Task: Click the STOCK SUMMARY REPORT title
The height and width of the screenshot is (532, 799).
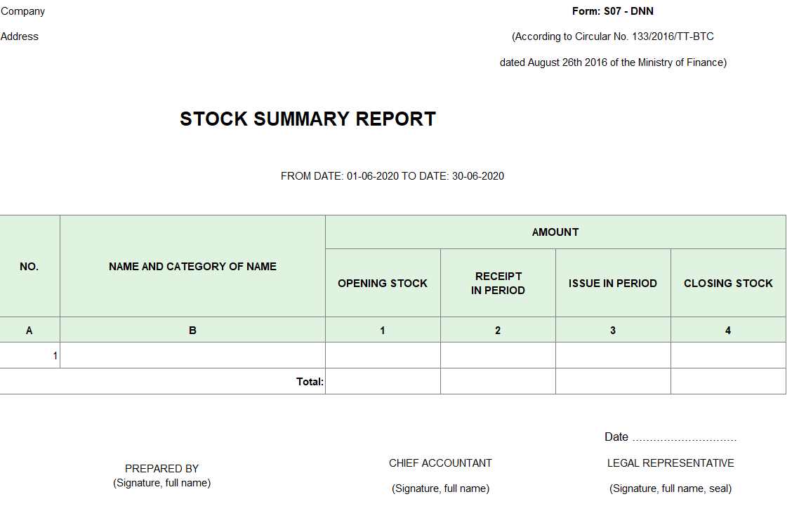Action: [x=308, y=119]
